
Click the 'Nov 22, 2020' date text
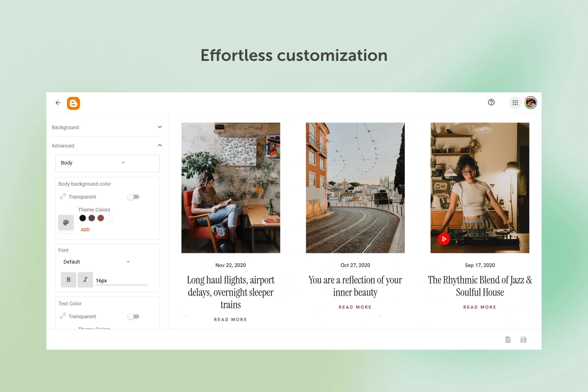pos(231,265)
